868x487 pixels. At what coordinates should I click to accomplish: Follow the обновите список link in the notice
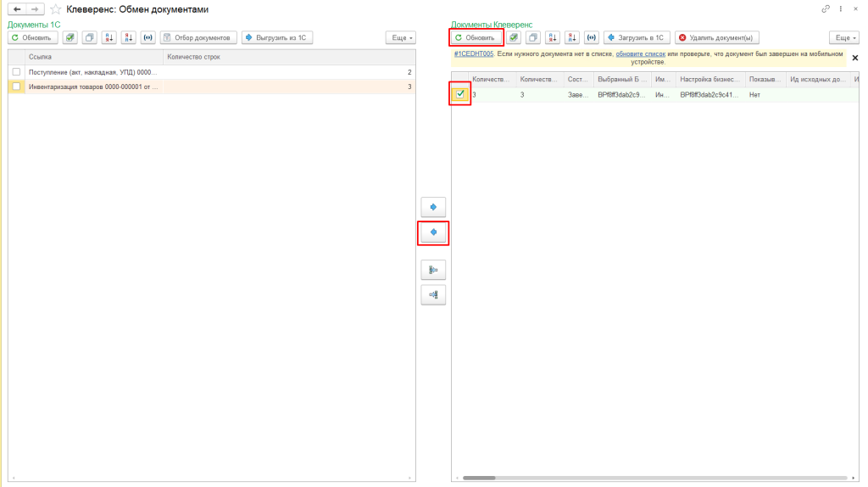tap(640, 53)
